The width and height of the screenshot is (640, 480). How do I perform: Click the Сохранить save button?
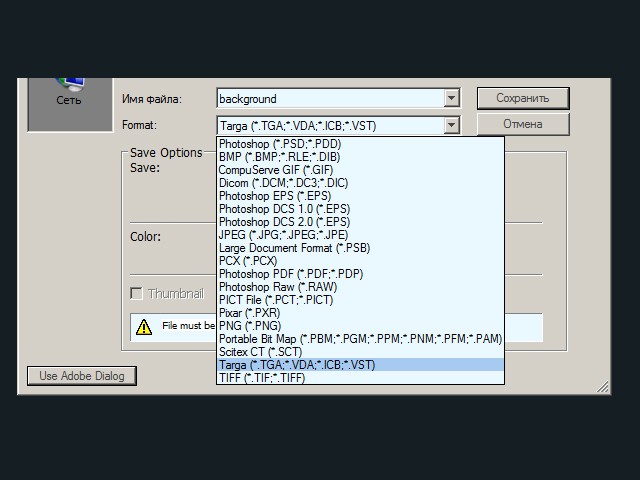point(523,98)
